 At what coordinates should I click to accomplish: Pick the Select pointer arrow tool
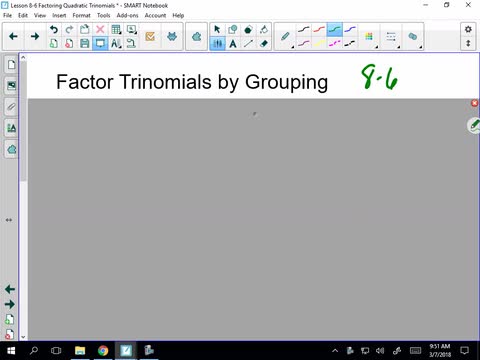pyautogui.click(x=217, y=30)
